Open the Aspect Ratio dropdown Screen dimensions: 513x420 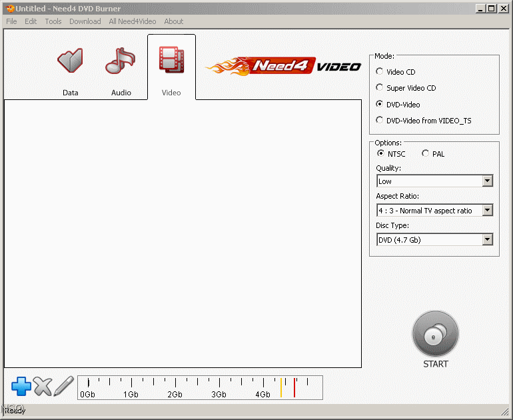(435, 210)
